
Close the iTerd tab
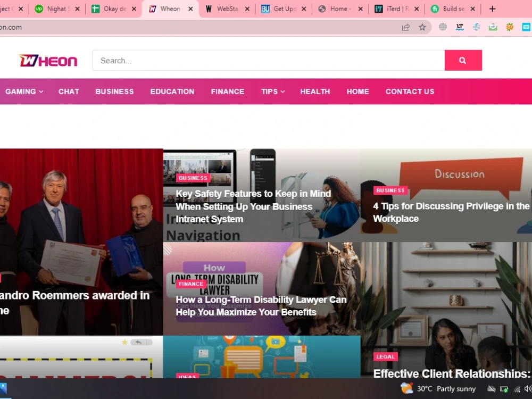pos(417,9)
